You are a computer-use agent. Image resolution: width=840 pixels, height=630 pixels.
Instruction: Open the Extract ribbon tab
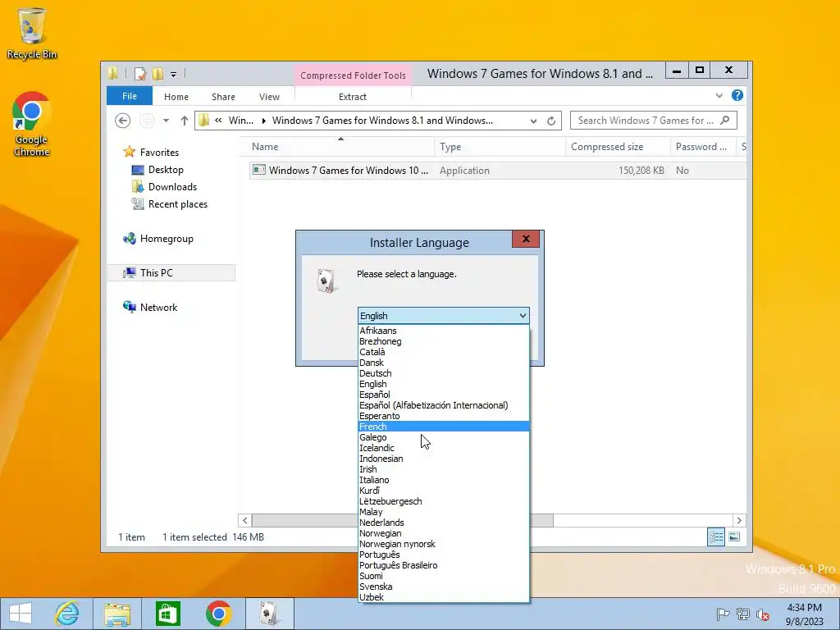pyautogui.click(x=353, y=97)
